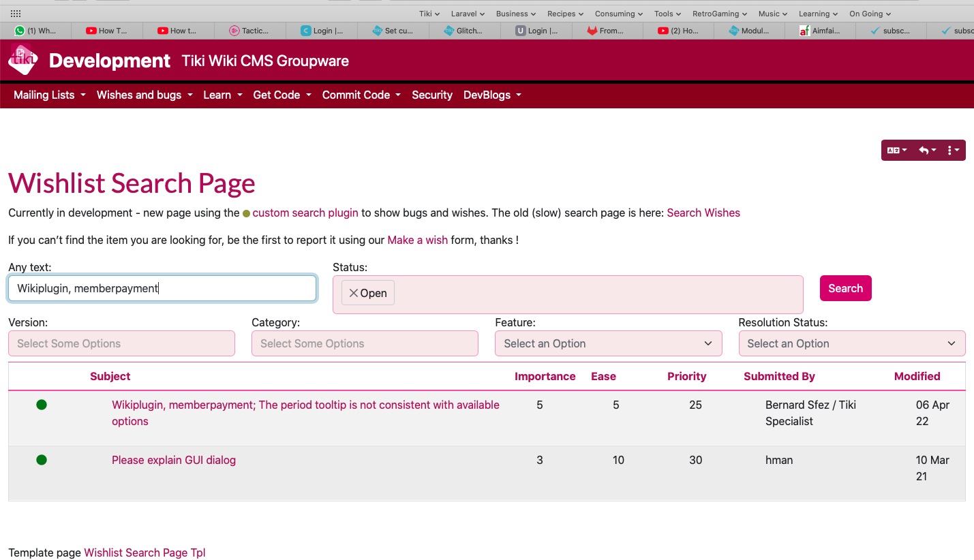974x560 pixels.
Task: Open the backlinks curved-arrow icon menu
Action: tap(927, 151)
